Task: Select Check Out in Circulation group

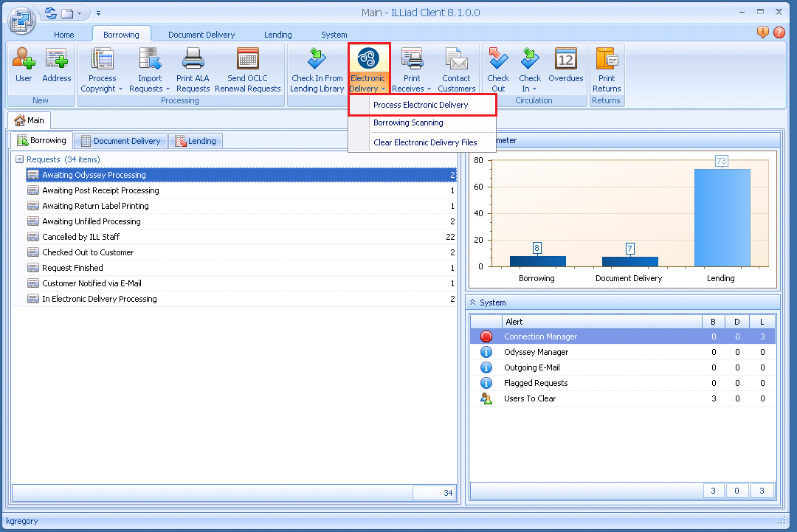Action: tap(497, 67)
